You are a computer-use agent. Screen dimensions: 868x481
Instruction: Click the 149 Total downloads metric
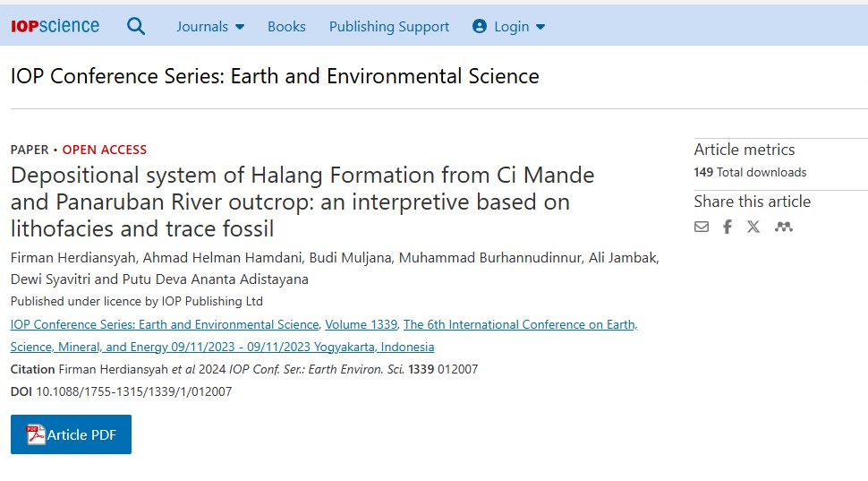coord(750,172)
